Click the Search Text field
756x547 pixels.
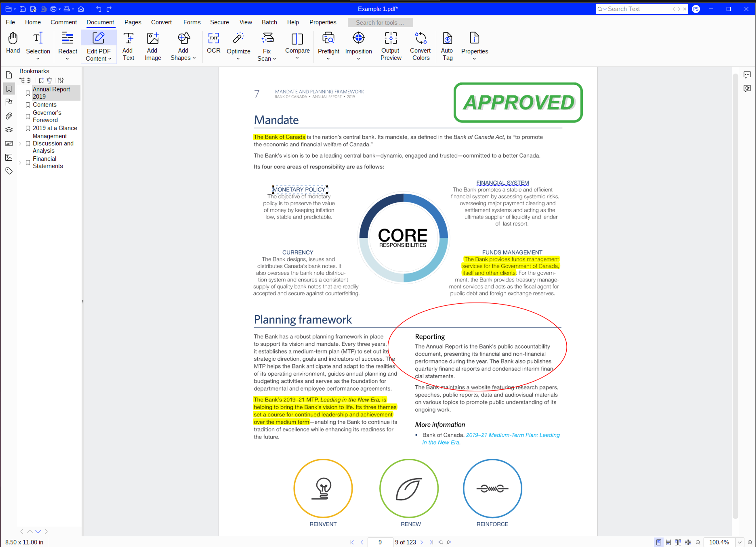[639, 9]
